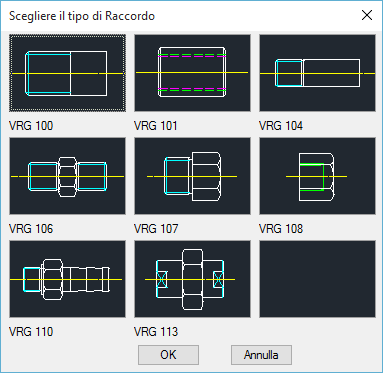
Task: Cancel with the Annulla button
Action: (x=261, y=355)
